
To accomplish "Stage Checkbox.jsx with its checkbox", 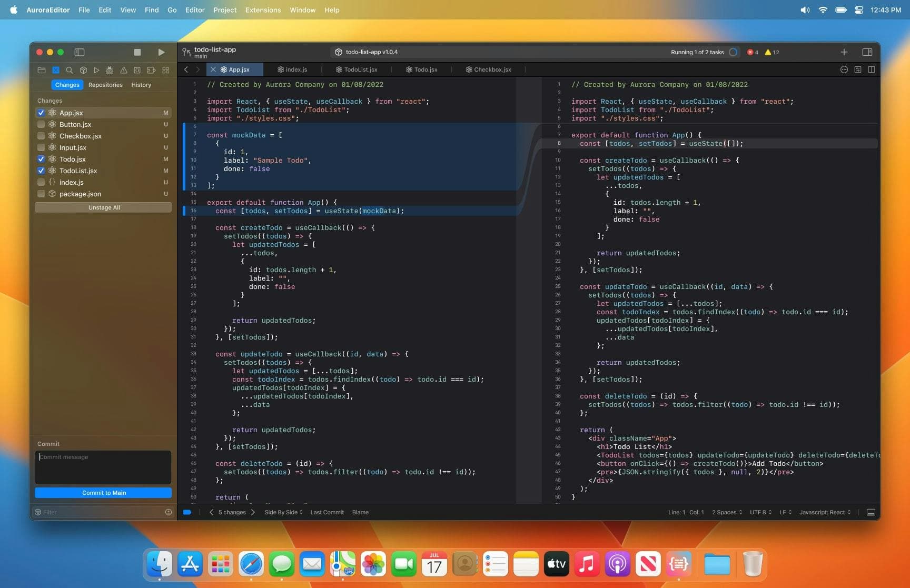I will [41, 136].
